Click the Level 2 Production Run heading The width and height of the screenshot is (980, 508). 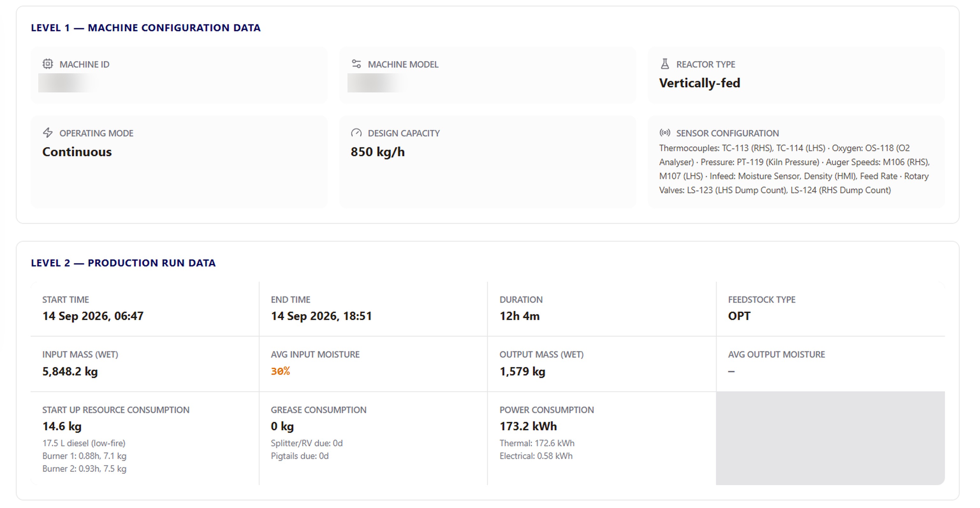123,263
